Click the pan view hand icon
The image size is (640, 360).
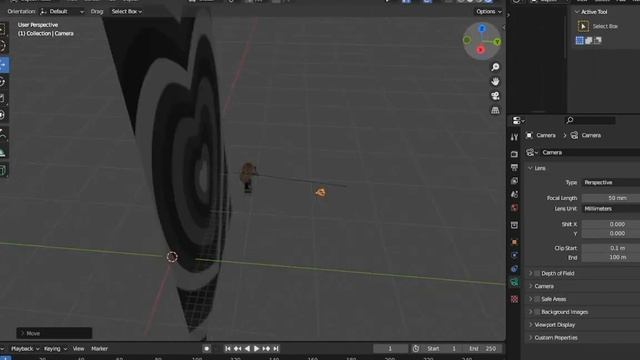pyautogui.click(x=495, y=82)
